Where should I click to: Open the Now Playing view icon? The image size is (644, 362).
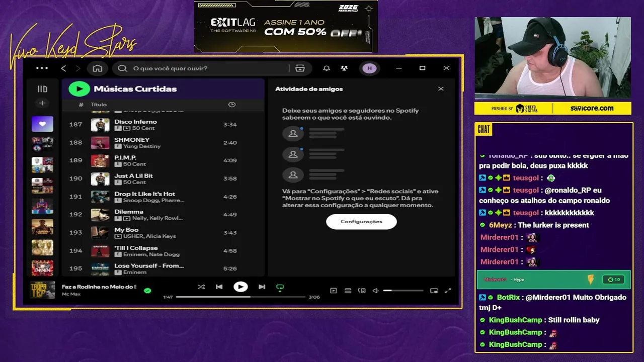(x=334, y=291)
